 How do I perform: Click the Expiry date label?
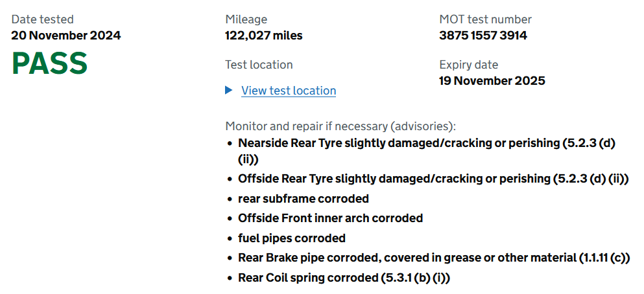coord(468,65)
